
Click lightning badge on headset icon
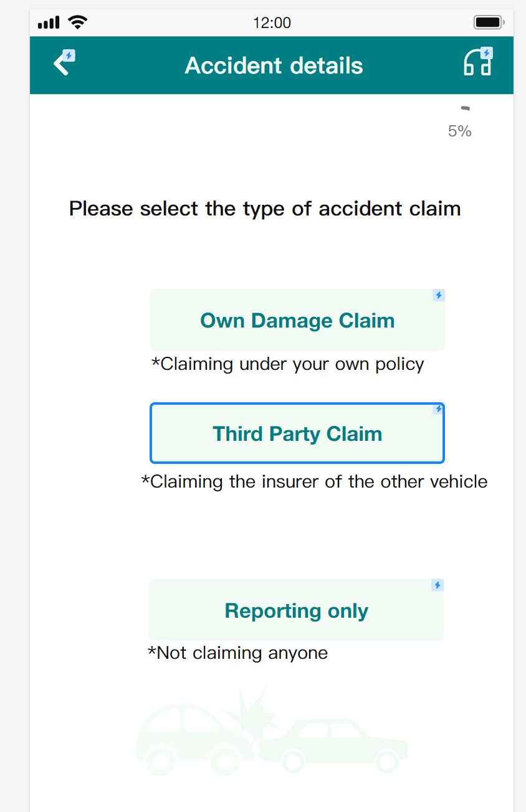click(487, 53)
